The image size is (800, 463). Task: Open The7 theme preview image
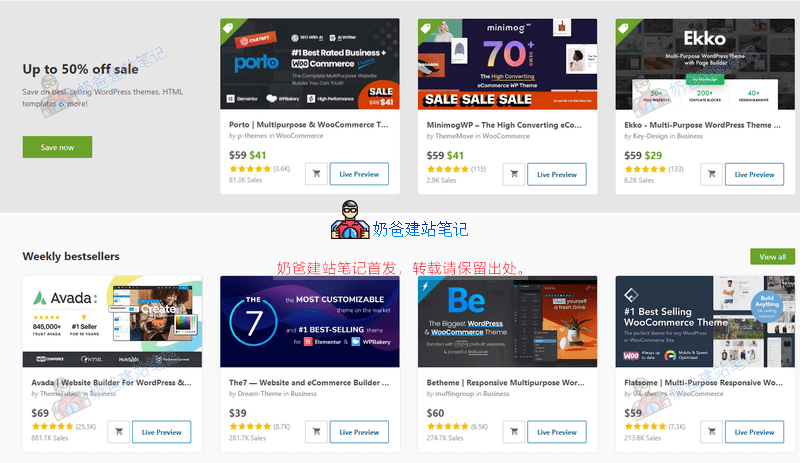point(310,322)
